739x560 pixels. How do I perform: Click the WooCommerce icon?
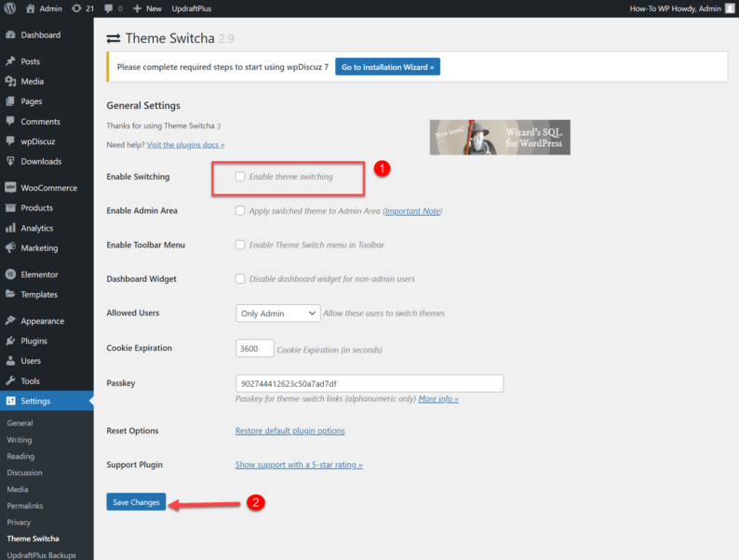10,188
